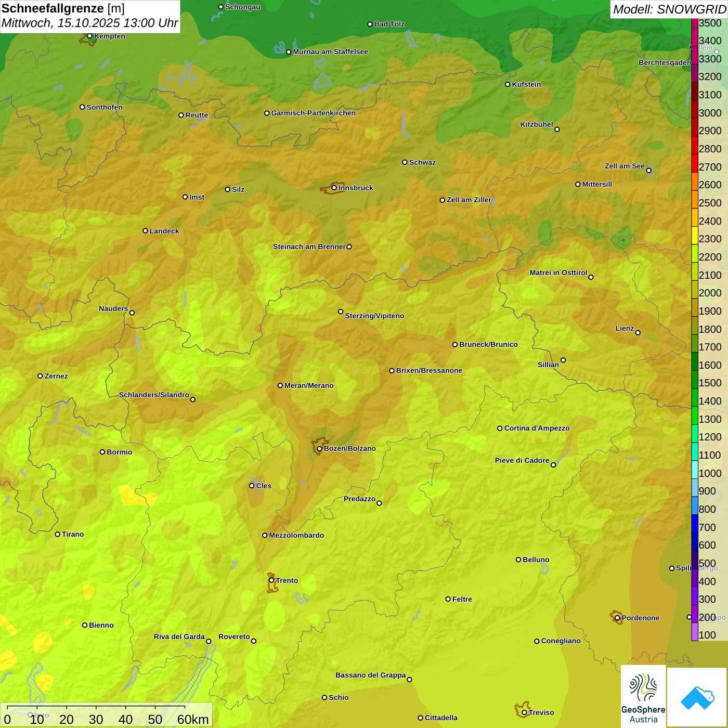
Task: Click the 'Schneefallgrenze [m]' title text
Action: pyautogui.click(x=63, y=8)
